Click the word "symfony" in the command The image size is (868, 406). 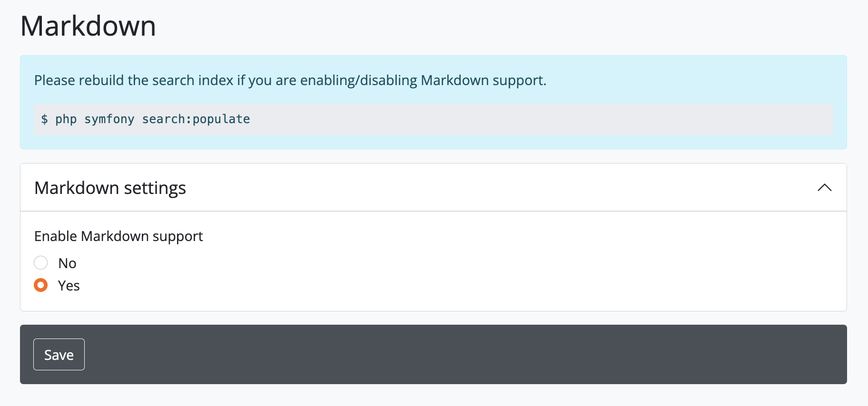click(109, 119)
